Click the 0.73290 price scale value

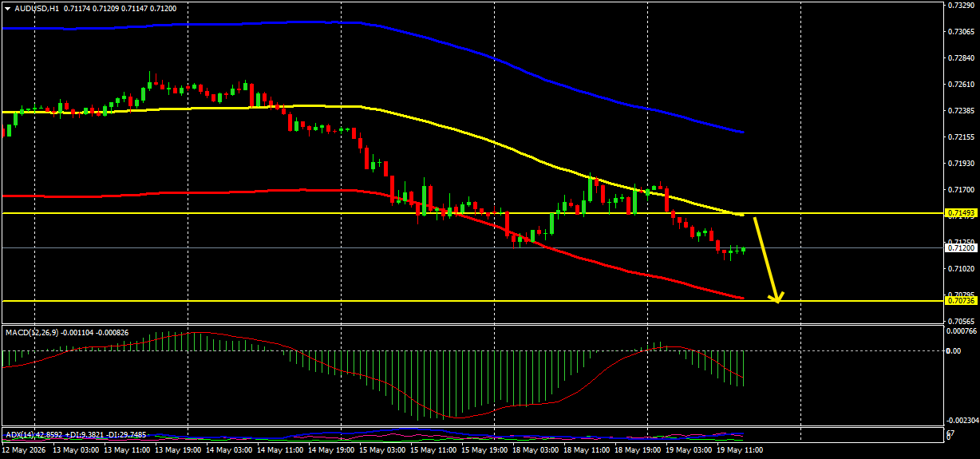pyautogui.click(x=961, y=6)
